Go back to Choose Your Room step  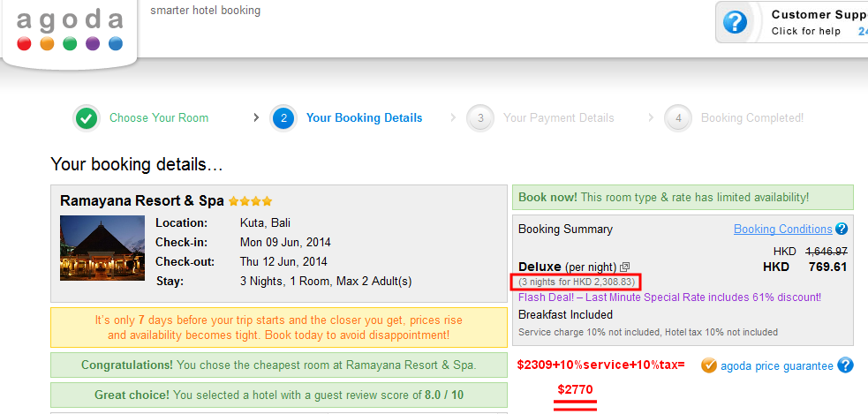(159, 118)
